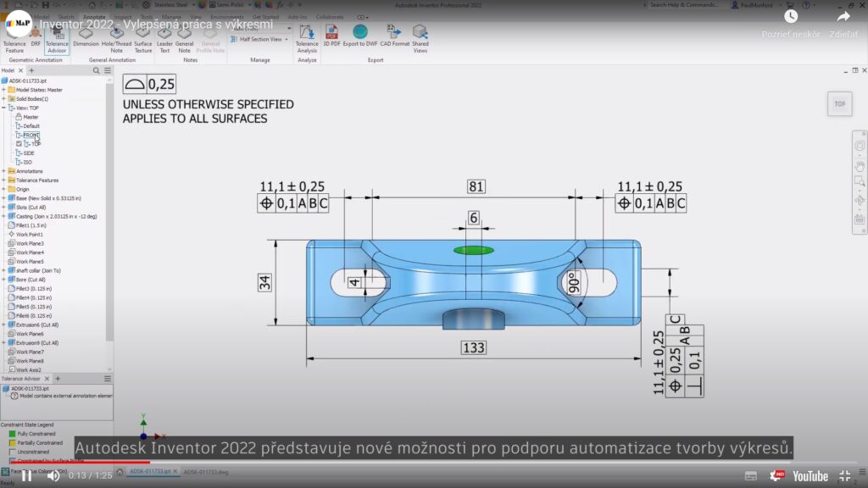Select Work Point1 in tree

30,234
